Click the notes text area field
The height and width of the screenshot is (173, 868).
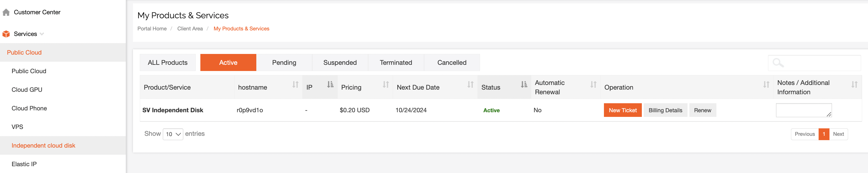pyautogui.click(x=804, y=110)
